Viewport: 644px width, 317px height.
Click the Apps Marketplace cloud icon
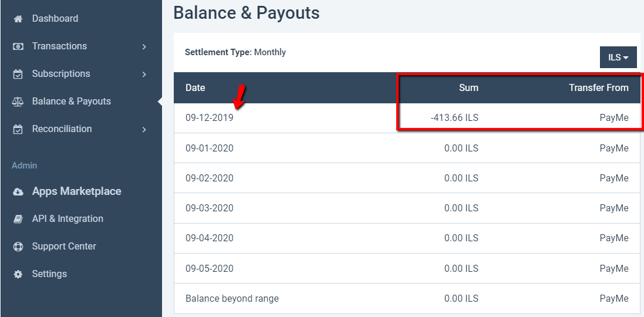[18, 192]
